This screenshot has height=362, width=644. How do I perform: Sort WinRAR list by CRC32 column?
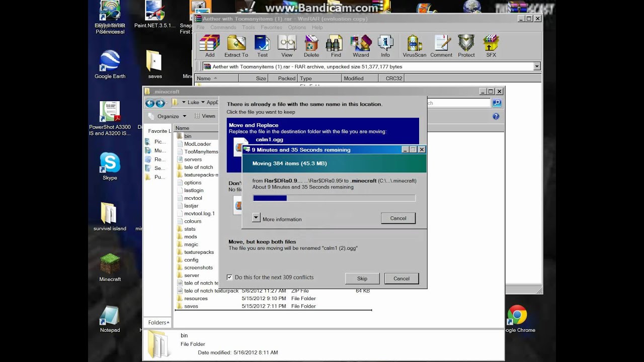click(391, 78)
